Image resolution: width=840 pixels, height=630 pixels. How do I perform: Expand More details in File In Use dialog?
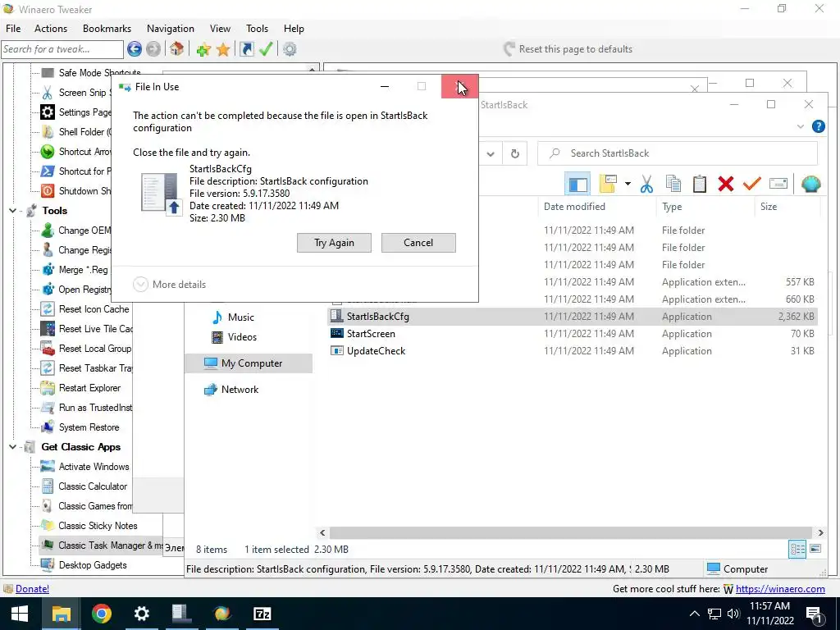(x=169, y=285)
